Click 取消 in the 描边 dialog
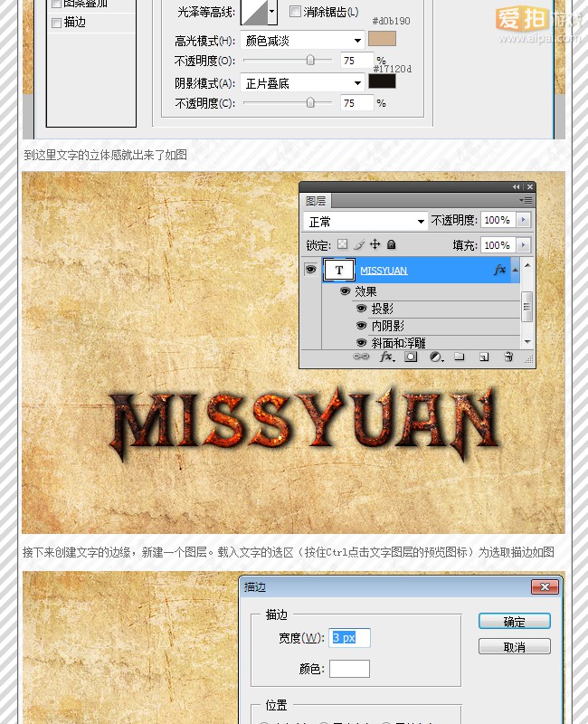Viewport: 588px width, 724px height. coord(514,646)
